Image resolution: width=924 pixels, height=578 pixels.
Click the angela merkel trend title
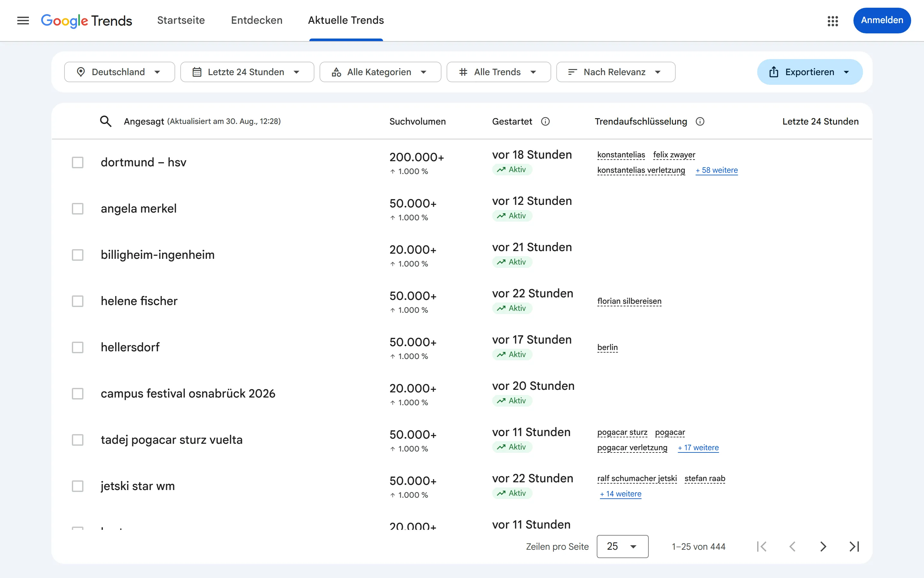139,209
